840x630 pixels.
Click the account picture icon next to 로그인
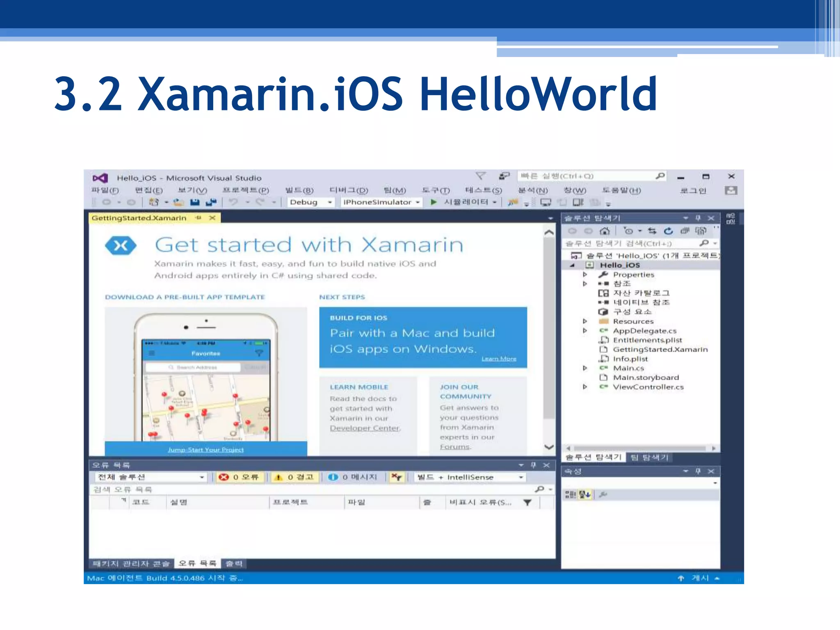coord(730,190)
